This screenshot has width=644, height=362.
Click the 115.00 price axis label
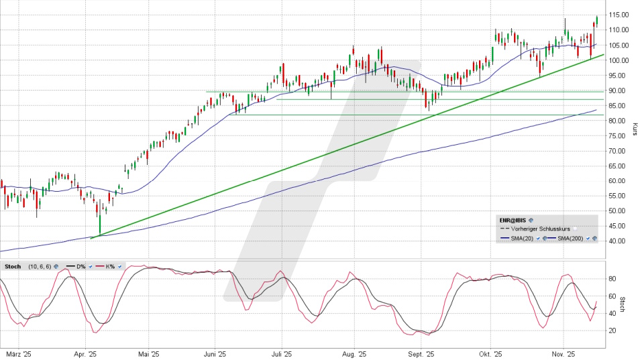[x=618, y=15]
